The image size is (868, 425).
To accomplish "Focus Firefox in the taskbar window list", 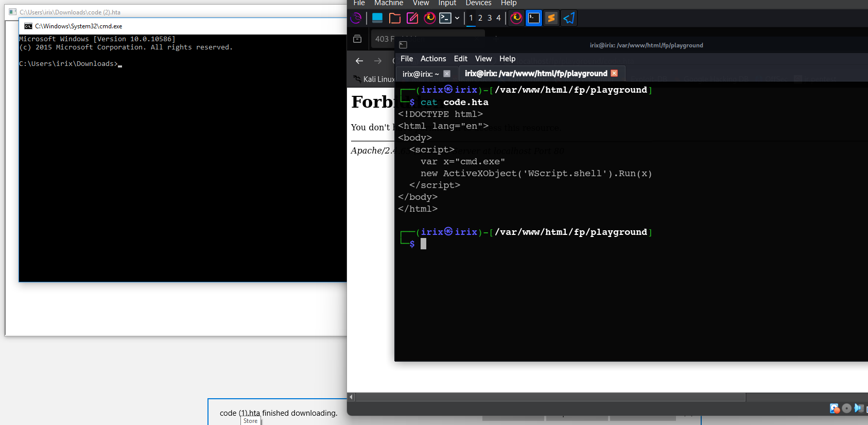I will pyautogui.click(x=516, y=18).
